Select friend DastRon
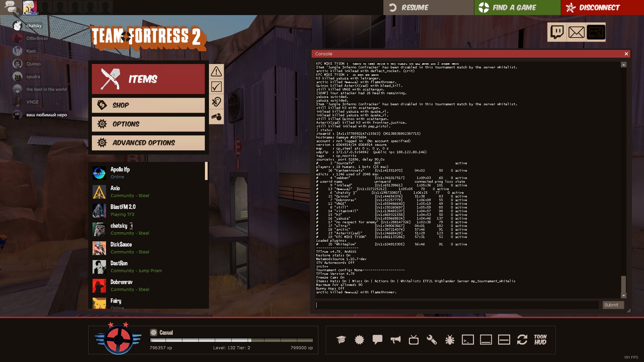This screenshot has height=362, width=644. click(x=148, y=267)
